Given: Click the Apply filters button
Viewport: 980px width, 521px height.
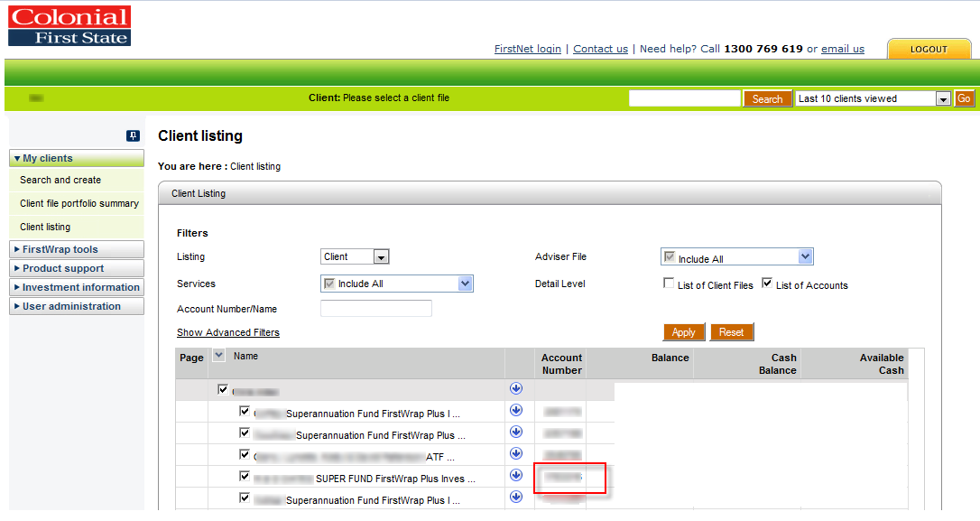Looking at the screenshot, I should (684, 332).
